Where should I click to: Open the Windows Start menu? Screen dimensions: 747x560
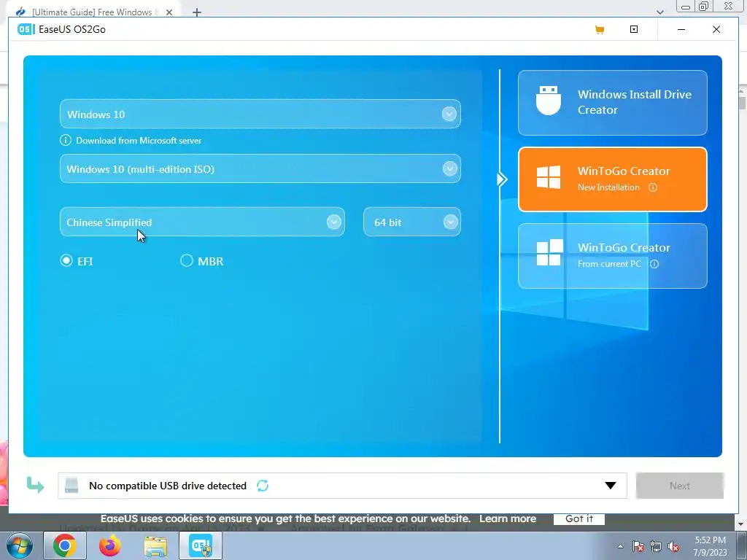[x=20, y=545]
